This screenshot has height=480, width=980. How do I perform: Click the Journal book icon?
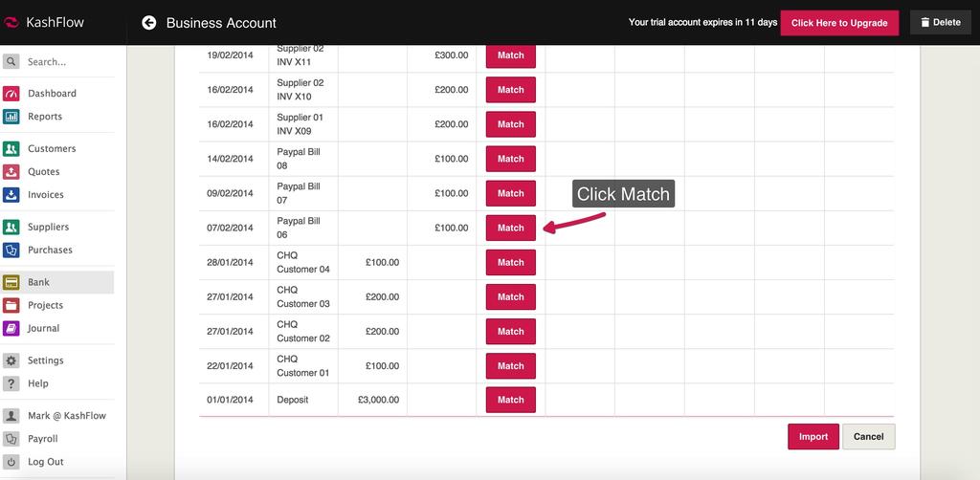click(x=11, y=329)
